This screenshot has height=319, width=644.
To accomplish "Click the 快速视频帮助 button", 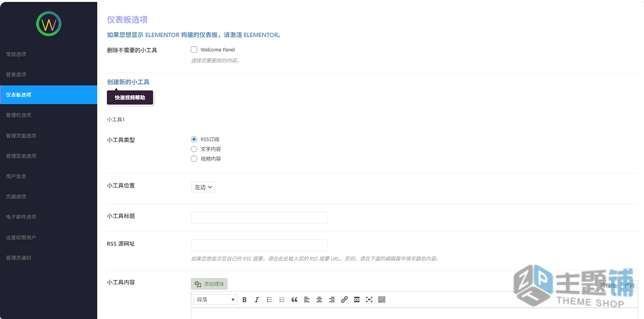I will (130, 97).
